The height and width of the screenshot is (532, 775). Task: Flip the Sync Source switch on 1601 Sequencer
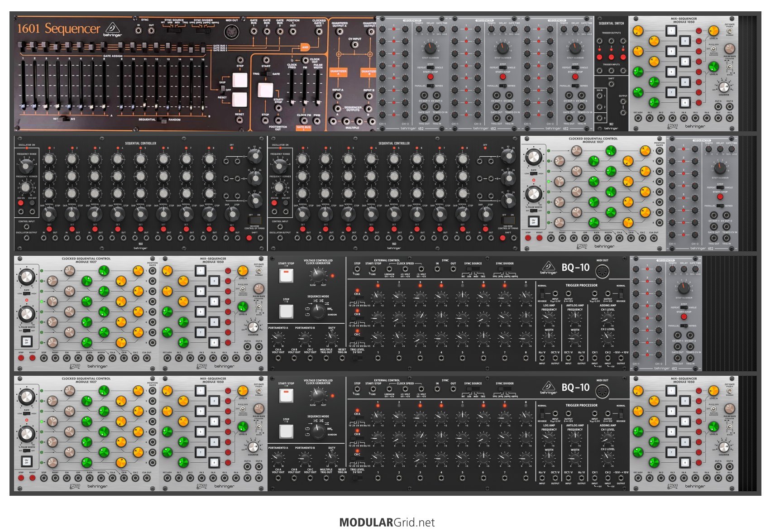coord(174,30)
